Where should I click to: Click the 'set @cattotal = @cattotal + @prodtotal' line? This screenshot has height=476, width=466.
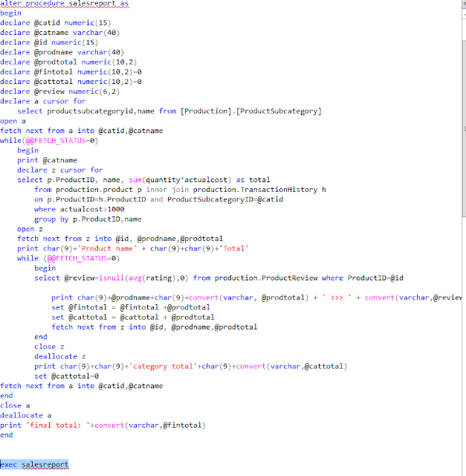pos(132,318)
